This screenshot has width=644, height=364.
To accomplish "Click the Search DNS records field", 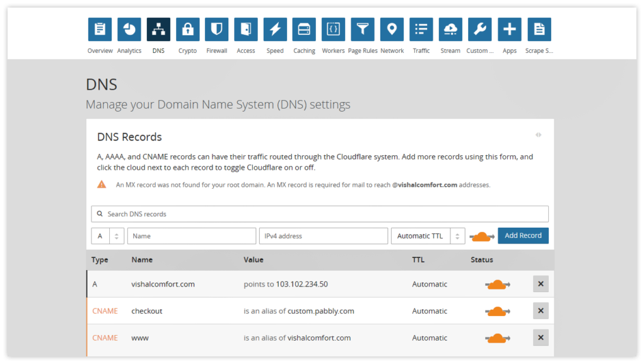I will coord(320,214).
